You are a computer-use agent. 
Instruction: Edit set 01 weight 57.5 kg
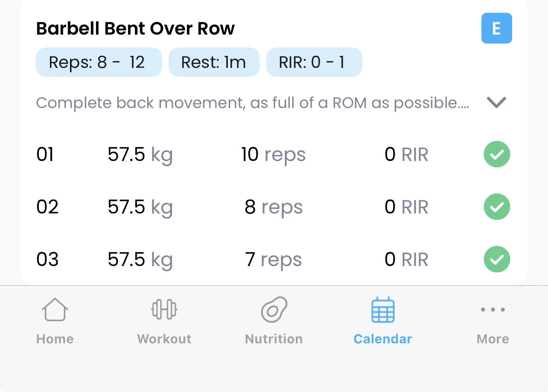tap(140, 155)
